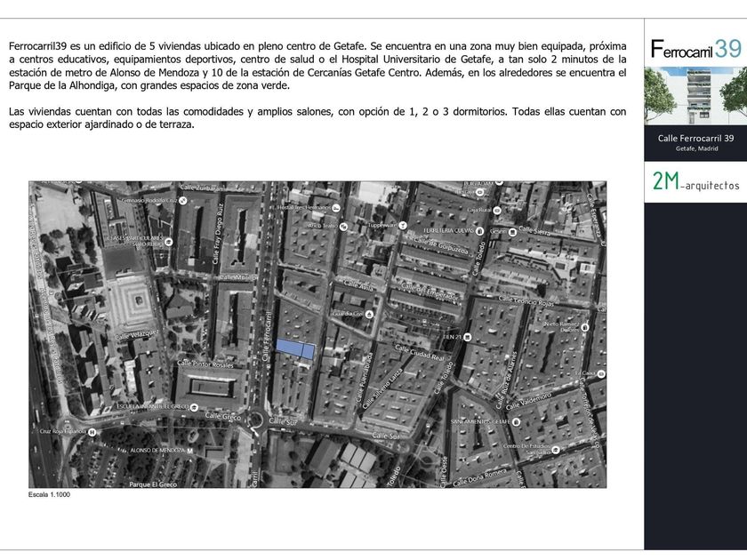
Task: Click the smaller right blue highlighted parcel
Action: point(309,351)
